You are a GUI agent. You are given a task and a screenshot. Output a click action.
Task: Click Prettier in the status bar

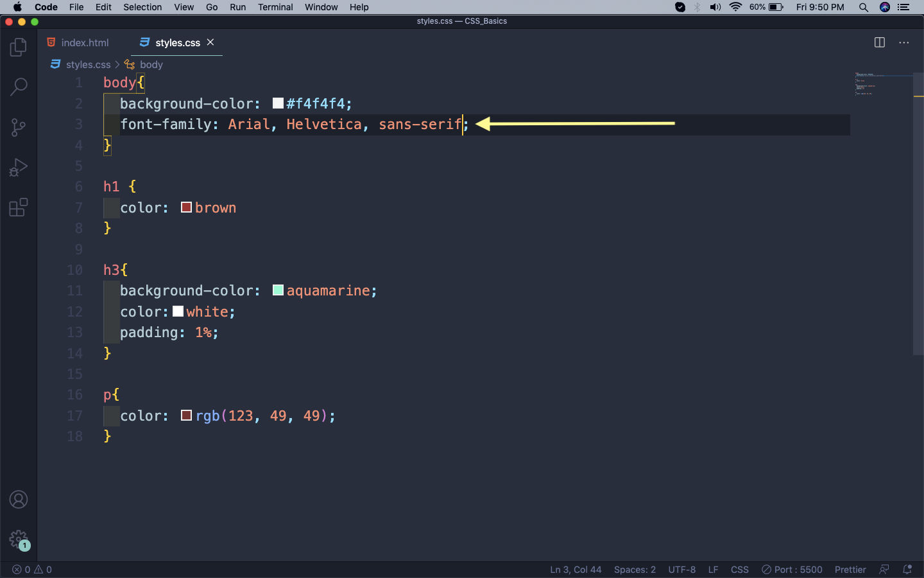850,570
